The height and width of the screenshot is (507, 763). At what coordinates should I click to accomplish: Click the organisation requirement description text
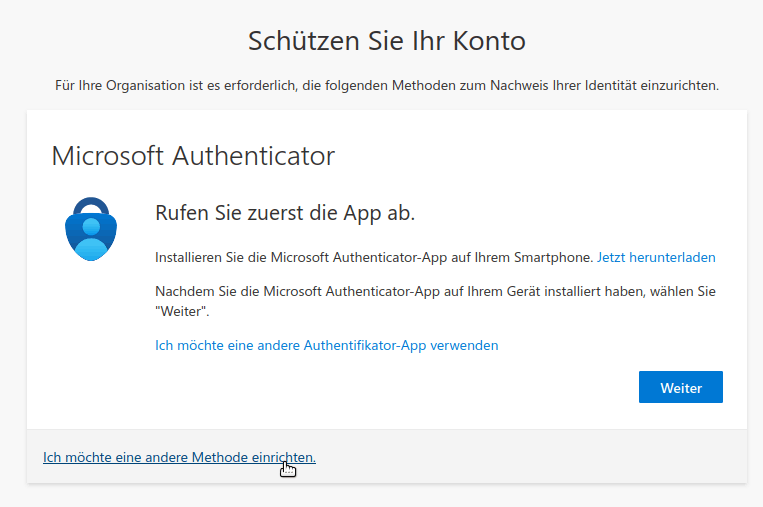pos(387,86)
